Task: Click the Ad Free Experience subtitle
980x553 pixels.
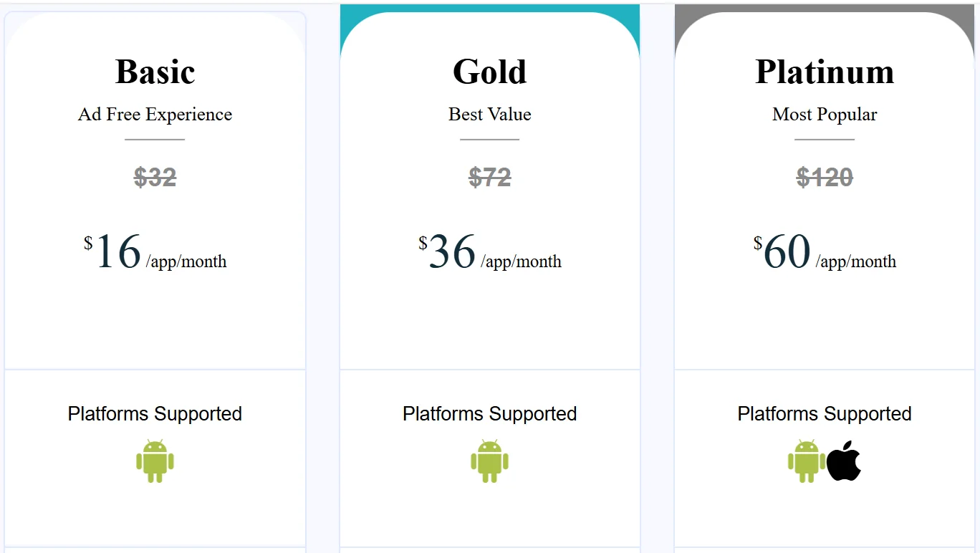Action: point(155,115)
